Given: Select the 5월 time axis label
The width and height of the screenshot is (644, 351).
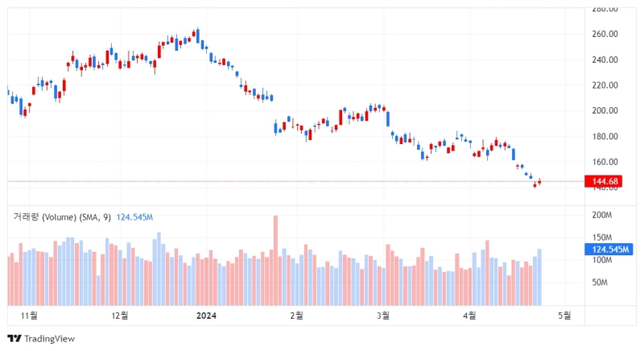Looking at the screenshot, I should point(565,316).
